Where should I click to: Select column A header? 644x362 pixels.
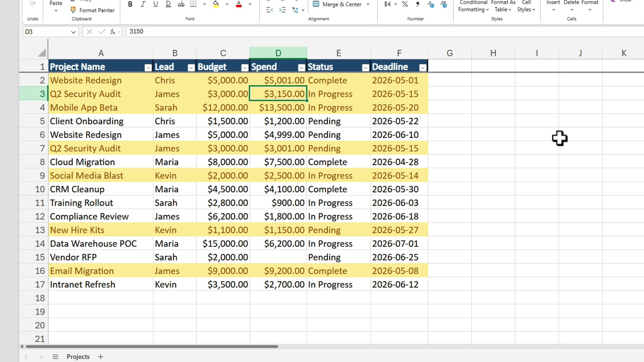click(x=101, y=53)
